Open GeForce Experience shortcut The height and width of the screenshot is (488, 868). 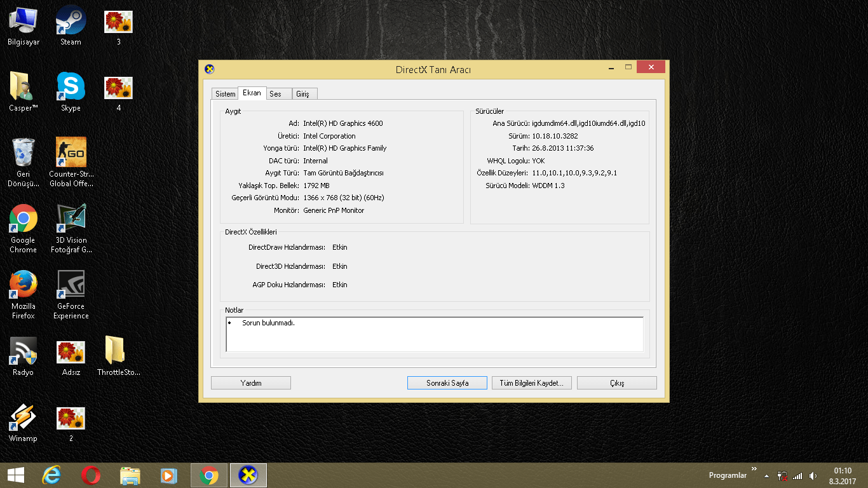[x=71, y=294]
